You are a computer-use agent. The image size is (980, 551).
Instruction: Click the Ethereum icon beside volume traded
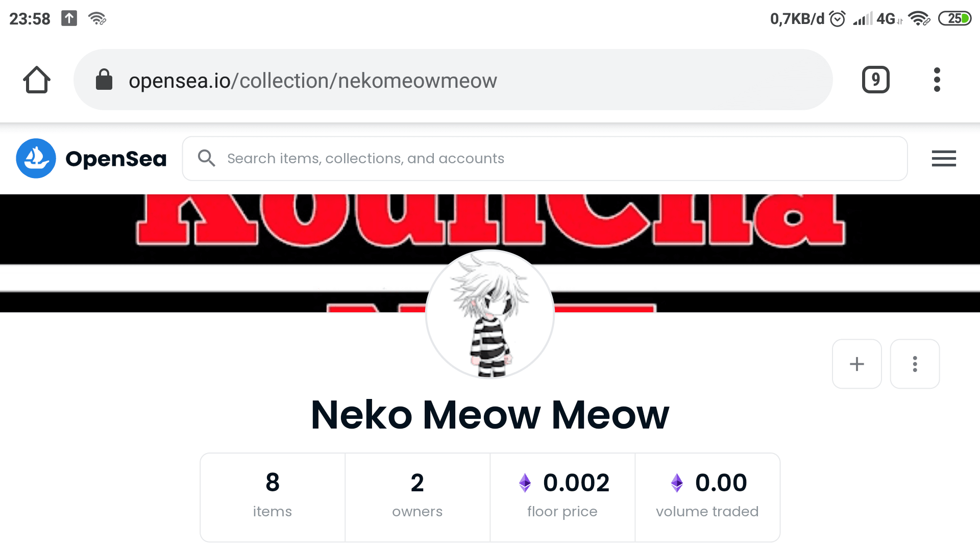(677, 482)
